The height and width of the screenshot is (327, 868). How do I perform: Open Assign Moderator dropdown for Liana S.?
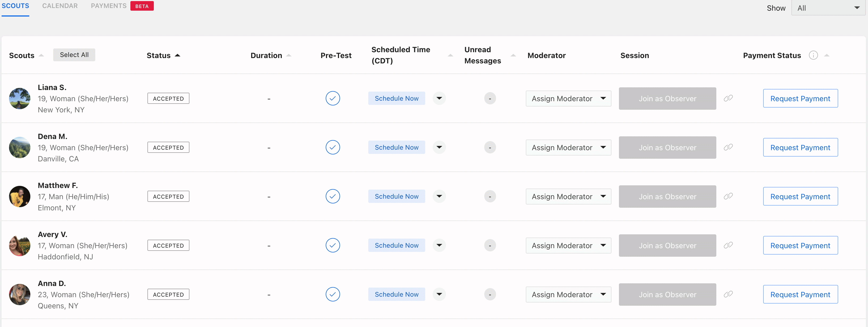pos(568,99)
